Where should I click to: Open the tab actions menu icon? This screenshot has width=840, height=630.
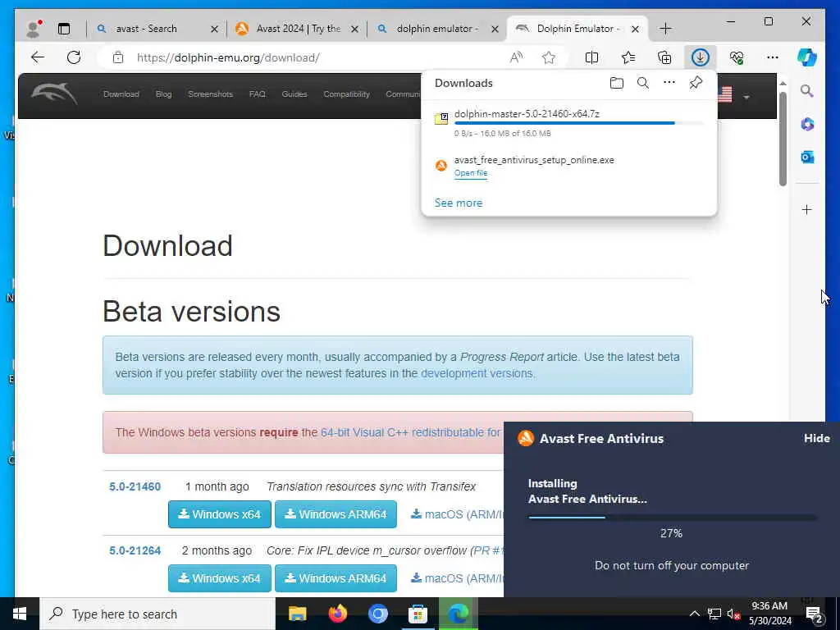64,29
